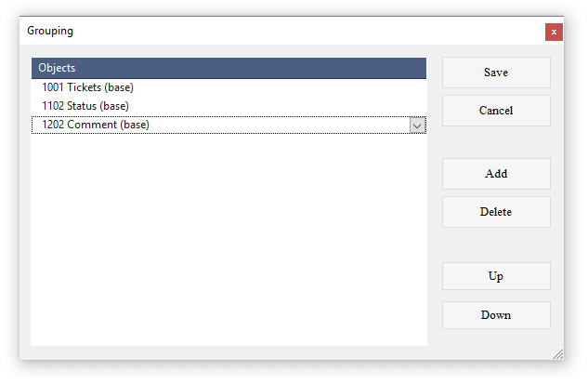
Task: Click empty panel area below Down button
Action: coord(496,342)
